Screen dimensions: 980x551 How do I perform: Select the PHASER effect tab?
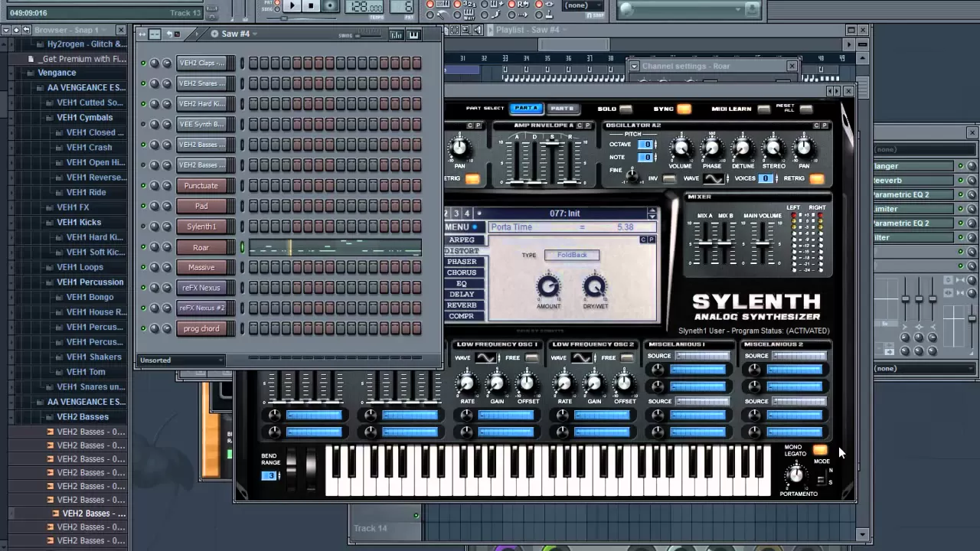[x=462, y=262]
